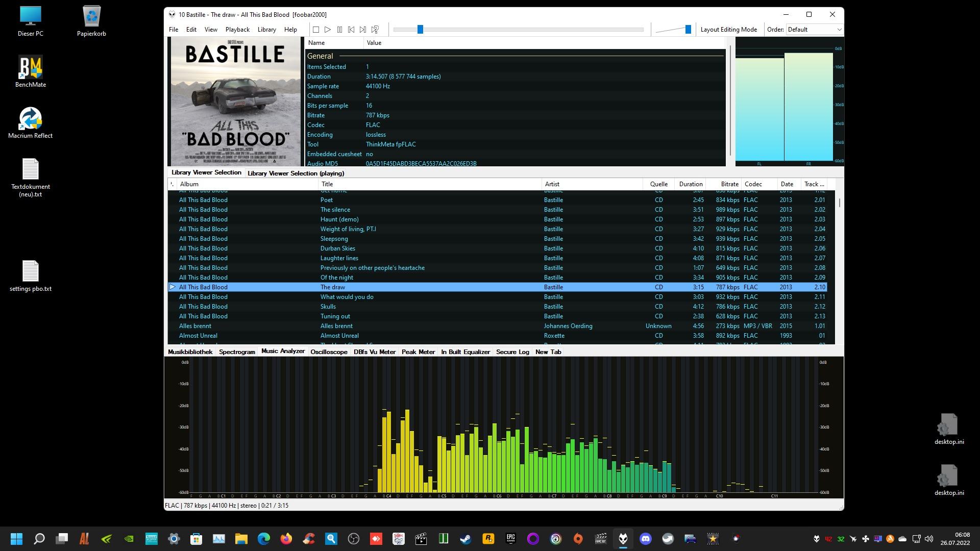Switch to Oscilloscope tab
The height and width of the screenshot is (551, 980).
pyautogui.click(x=329, y=352)
